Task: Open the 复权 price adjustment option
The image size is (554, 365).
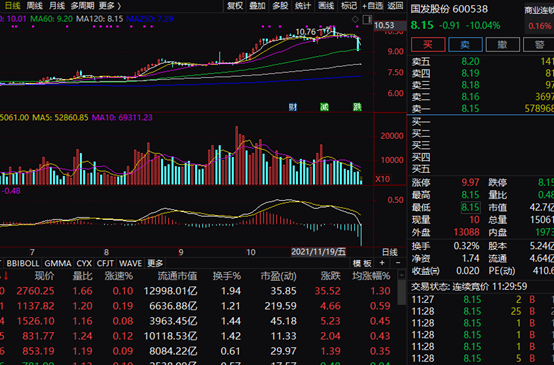Action: [235, 6]
